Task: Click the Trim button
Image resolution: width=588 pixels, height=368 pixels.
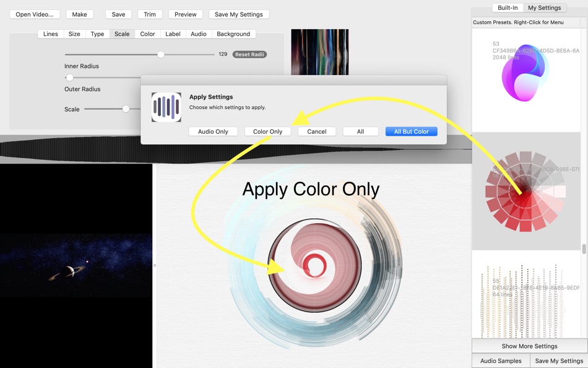Action: point(150,14)
